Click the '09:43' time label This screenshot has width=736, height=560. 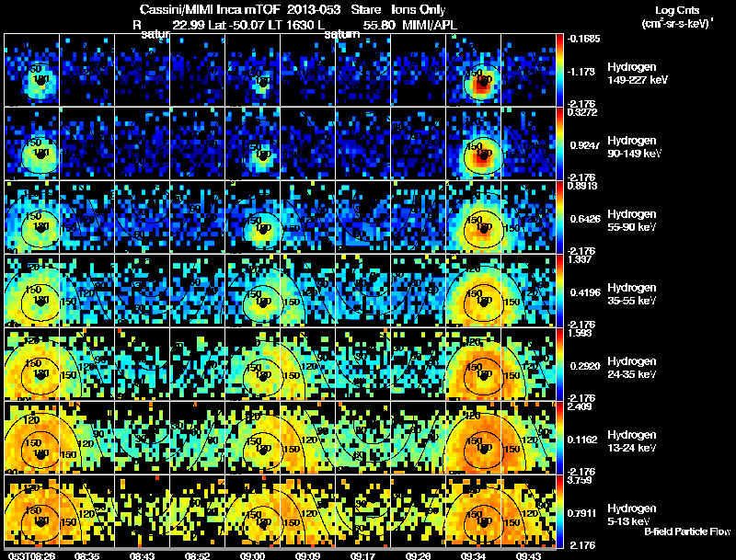click(x=528, y=555)
